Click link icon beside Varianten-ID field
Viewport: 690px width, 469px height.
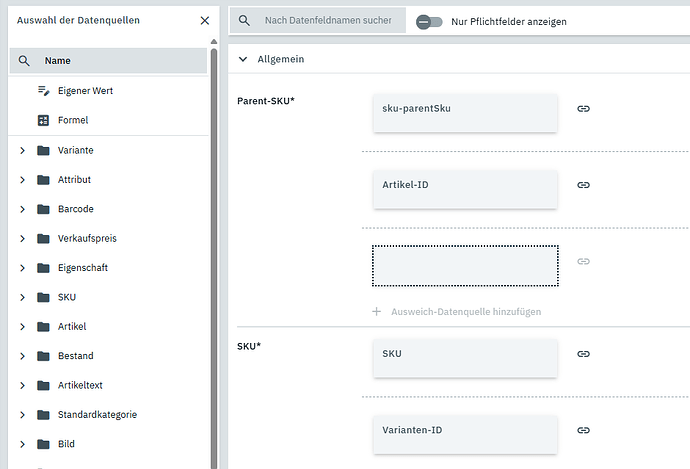[583, 430]
